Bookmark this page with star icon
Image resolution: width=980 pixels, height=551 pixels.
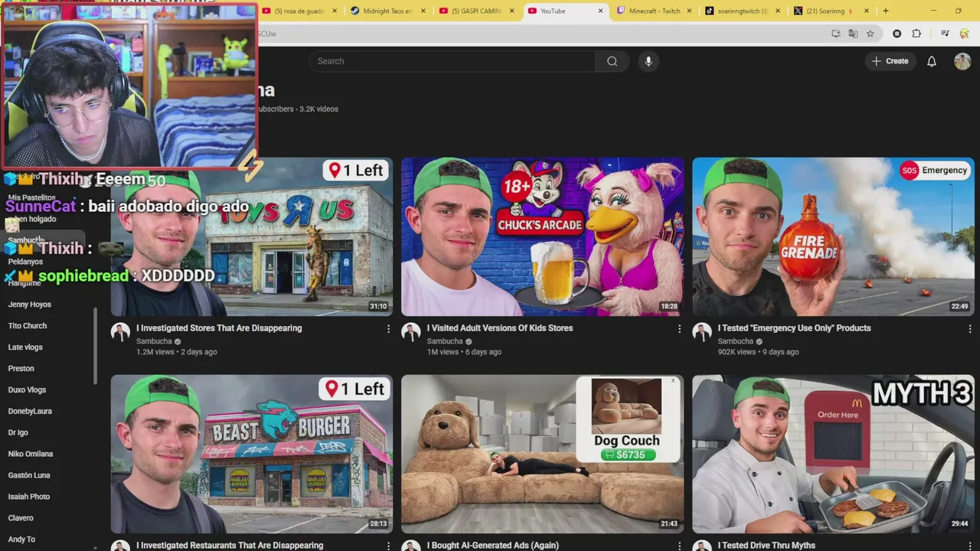click(871, 34)
